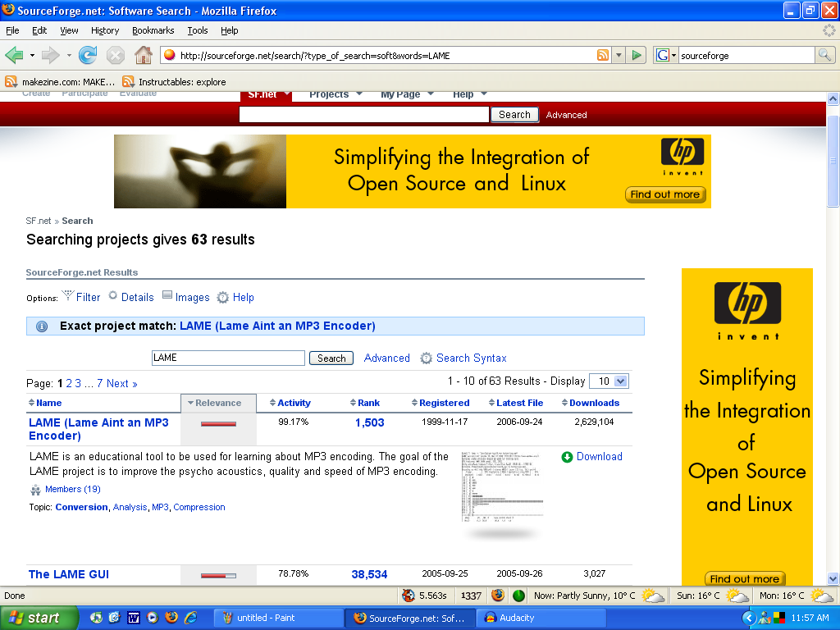Click the Firefox icon in status bar
The image size is (840, 630).
click(x=498, y=596)
